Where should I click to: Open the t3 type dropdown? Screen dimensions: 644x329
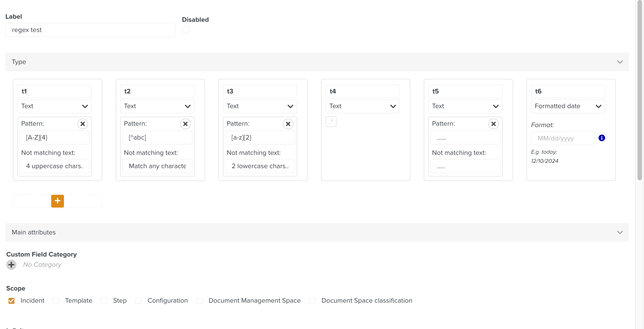(x=260, y=106)
